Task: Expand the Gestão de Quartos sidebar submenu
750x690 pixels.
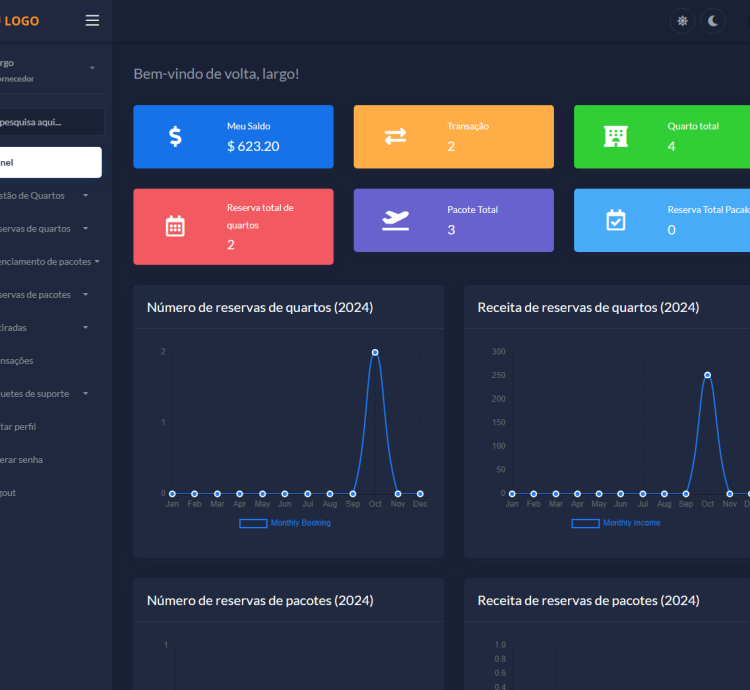Action: tap(40, 195)
